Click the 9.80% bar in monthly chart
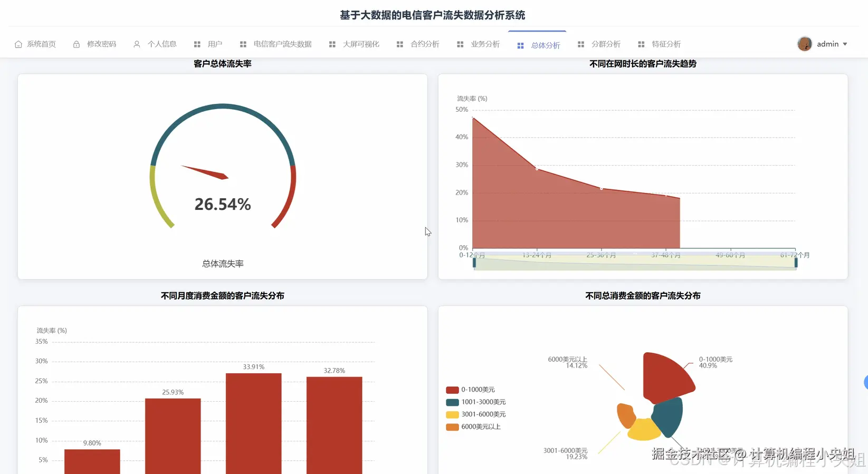This screenshot has width=868, height=474. [x=92, y=461]
